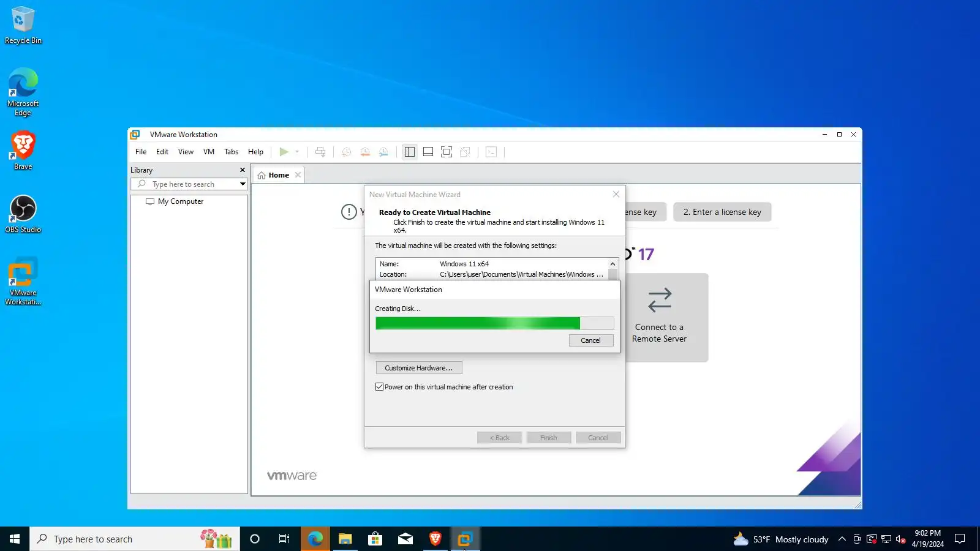This screenshot has height=551, width=980.
Task: Close the Library panel
Action: pyautogui.click(x=243, y=170)
